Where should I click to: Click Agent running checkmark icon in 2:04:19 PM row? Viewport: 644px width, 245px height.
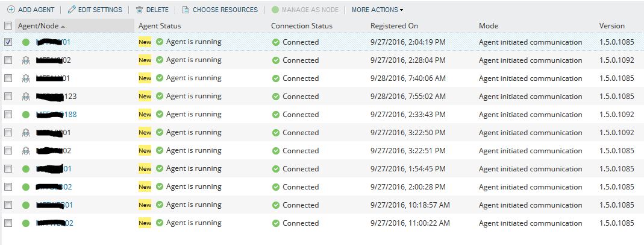click(160, 42)
